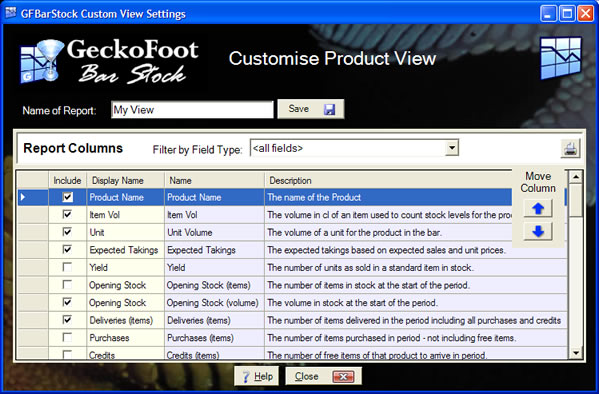Click the 'Purchases (items)' name cell

tap(214, 338)
